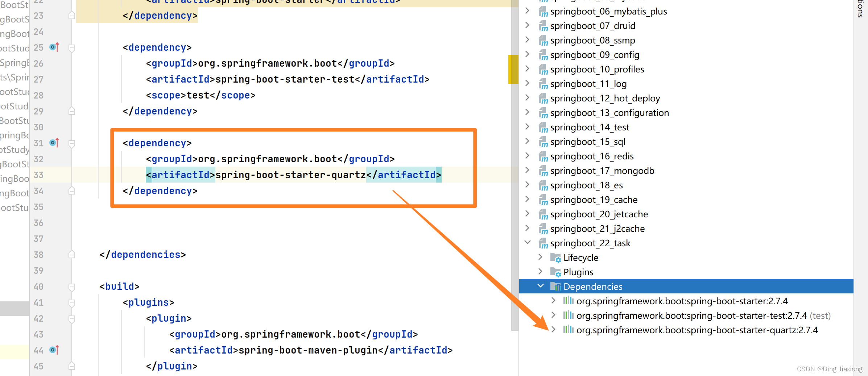Image resolution: width=868 pixels, height=376 pixels.
Task: Place cursor in spring-boot-starter-quartz artifactId text
Action: pyautogui.click(x=290, y=175)
